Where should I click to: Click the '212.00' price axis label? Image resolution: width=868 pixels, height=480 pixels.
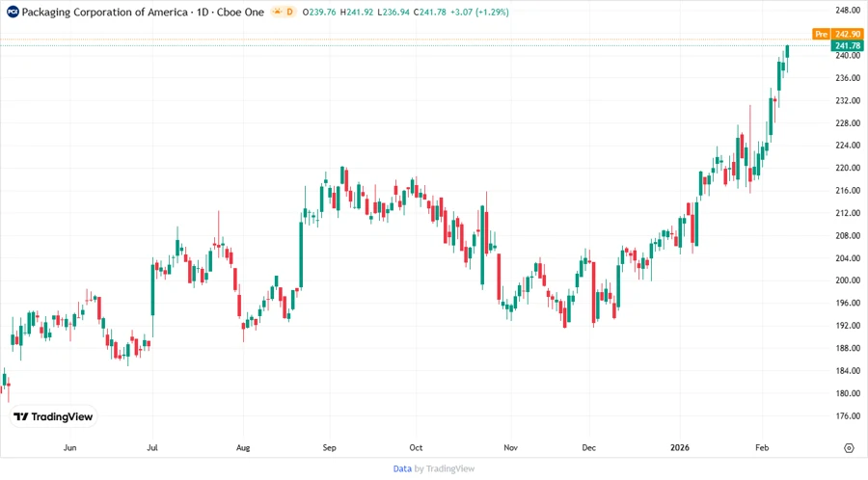[848, 213]
